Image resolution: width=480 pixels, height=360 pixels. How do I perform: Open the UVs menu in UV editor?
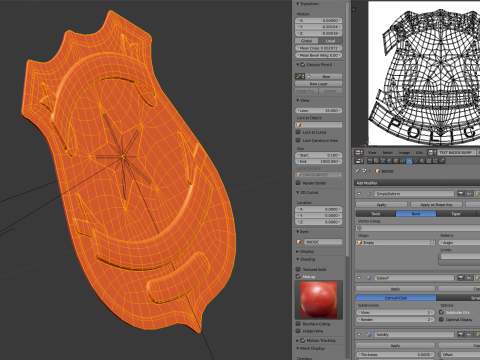[x=419, y=152]
